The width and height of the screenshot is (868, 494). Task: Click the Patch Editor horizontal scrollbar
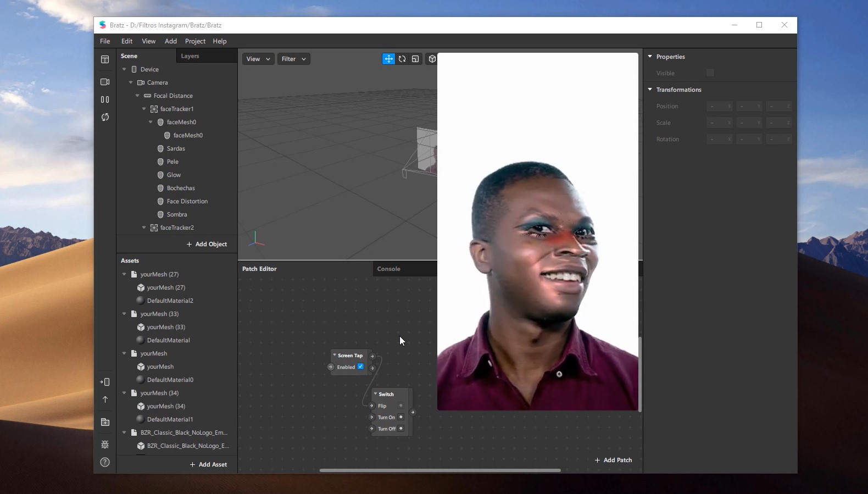click(439, 470)
